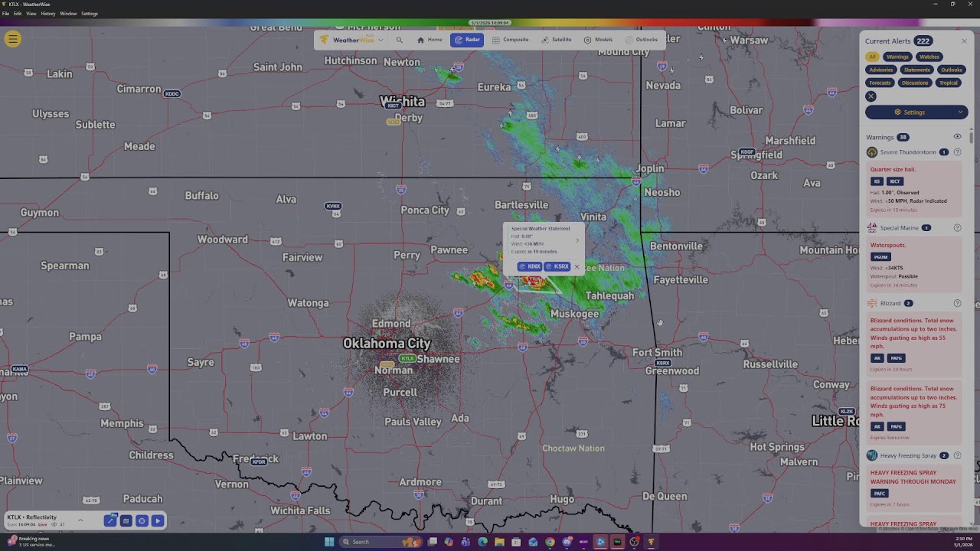The image size is (980, 551).
Task: Toggle the Tropical filter chip
Action: click(949, 83)
